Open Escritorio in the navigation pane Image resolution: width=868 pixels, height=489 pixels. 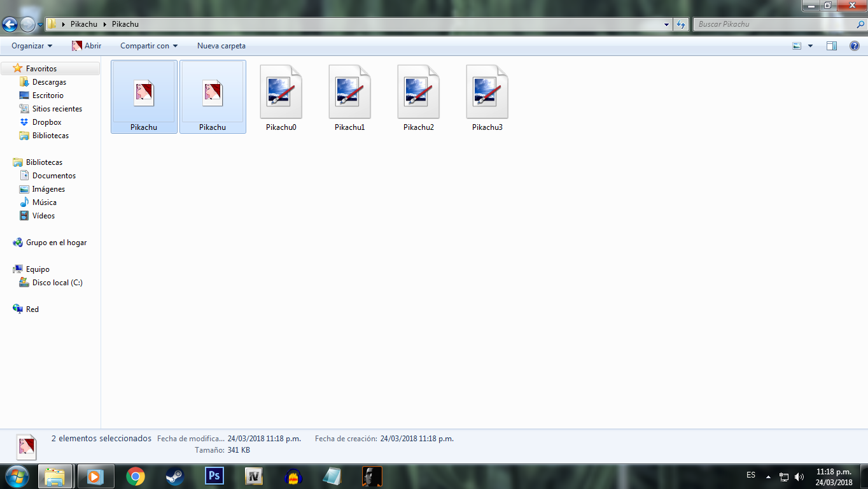coord(48,96)
